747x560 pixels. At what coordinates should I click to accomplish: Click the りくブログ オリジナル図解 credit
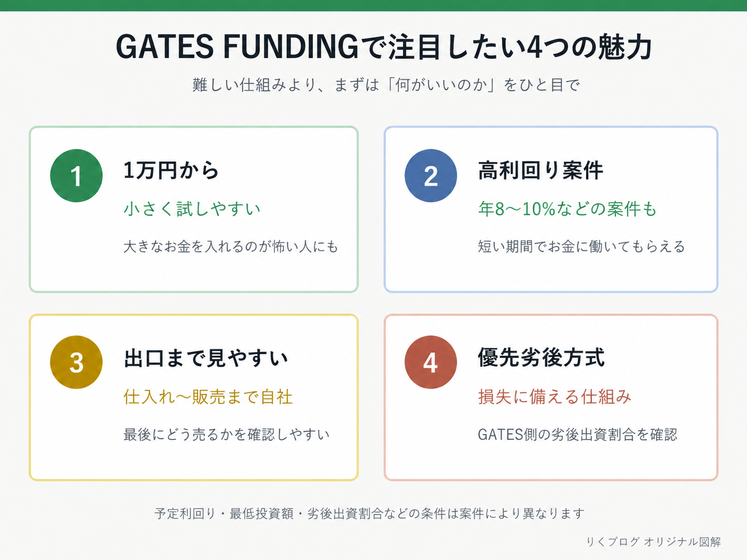click(653, 542)
